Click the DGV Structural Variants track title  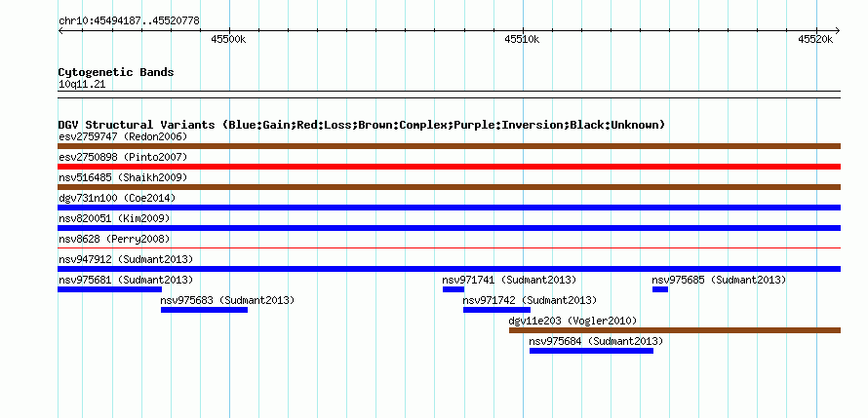point(362,125)
